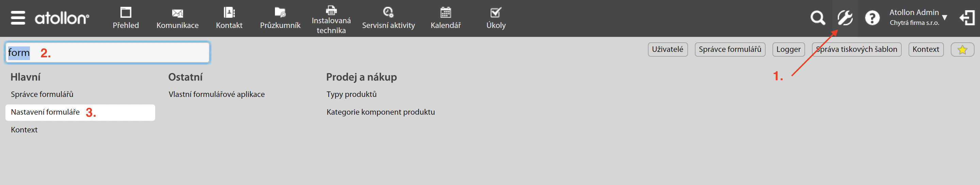The width and height of the screenshot is (980, 185).
Task: Open Komunikace envelope icon
Action: point(177,18)
